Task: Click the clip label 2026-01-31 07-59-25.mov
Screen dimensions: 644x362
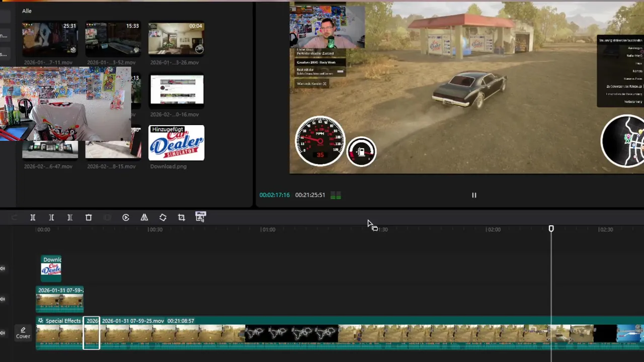Action: (133, 321)
